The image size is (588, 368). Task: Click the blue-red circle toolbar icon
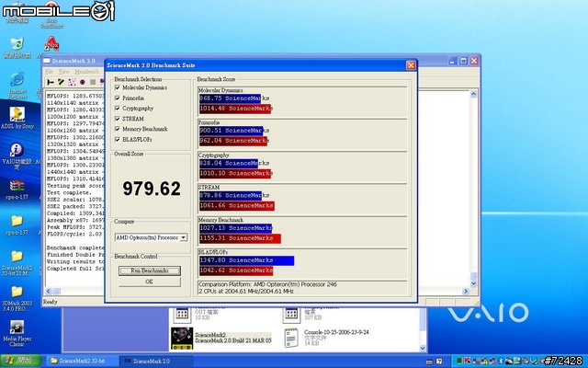click(82, 82)
